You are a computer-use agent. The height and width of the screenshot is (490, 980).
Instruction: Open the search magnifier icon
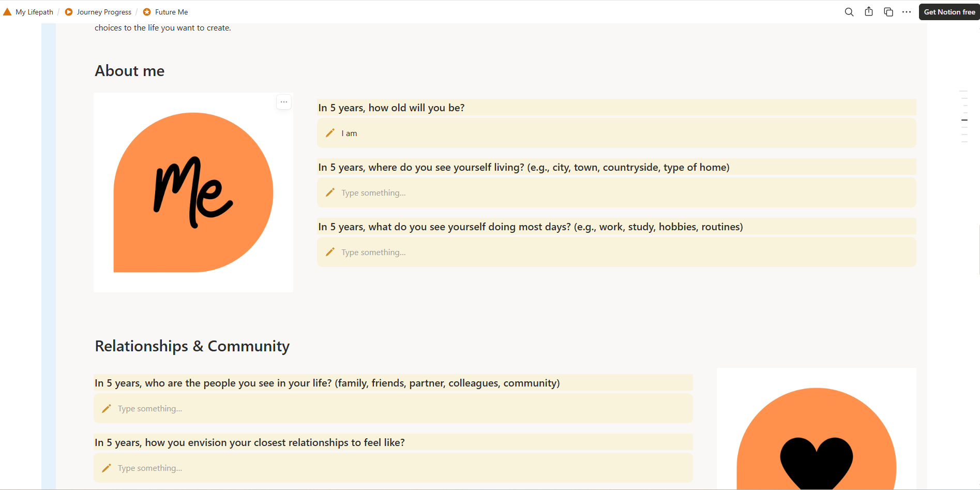(849, 12)
